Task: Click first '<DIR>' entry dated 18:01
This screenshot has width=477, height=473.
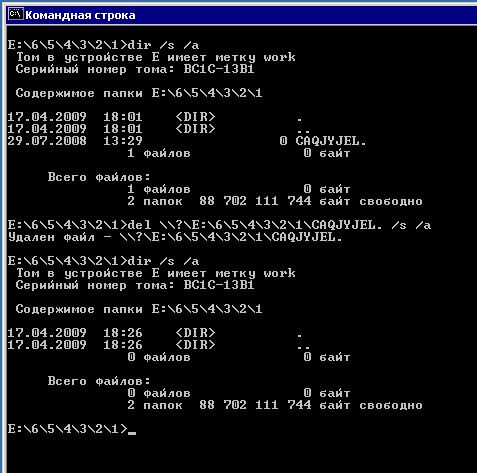Action: (195, 117)
